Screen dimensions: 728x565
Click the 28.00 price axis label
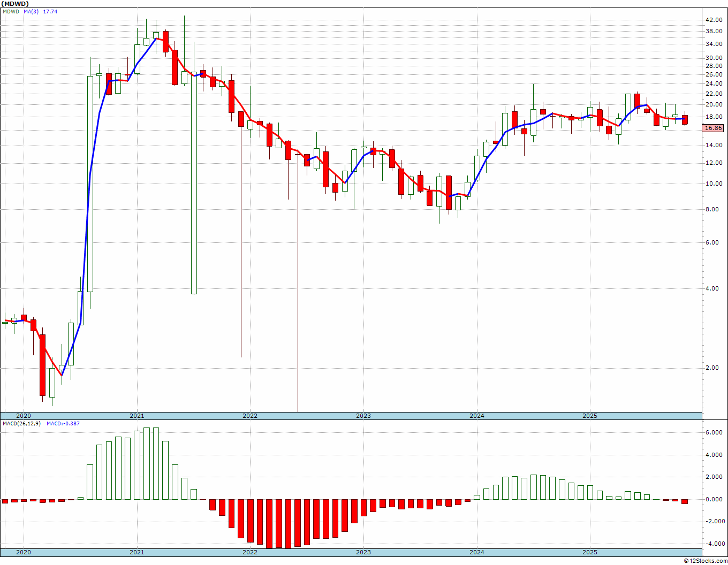coord(714,66)
